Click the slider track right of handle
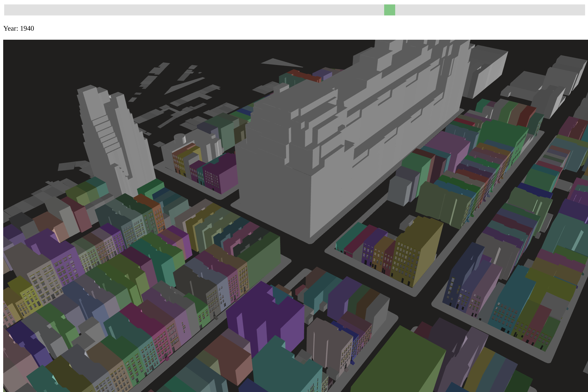Viewport: 588px width, 392px height. (x=490, y=10)
